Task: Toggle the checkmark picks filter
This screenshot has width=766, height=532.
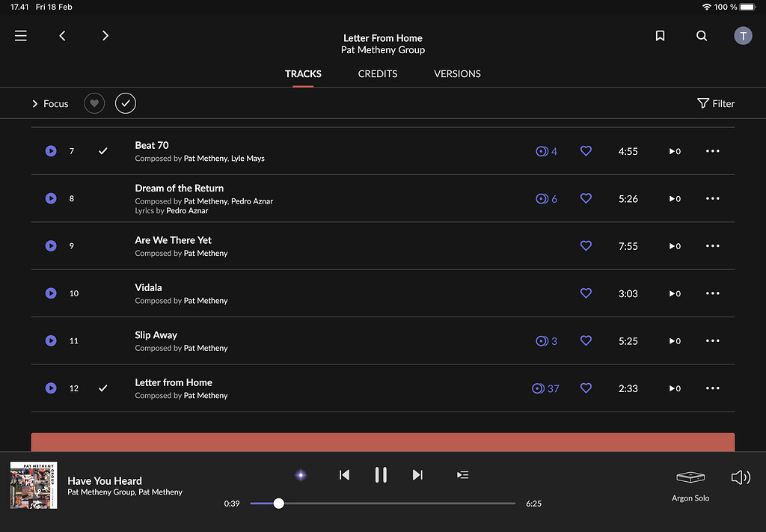Action: click(126, 104)
